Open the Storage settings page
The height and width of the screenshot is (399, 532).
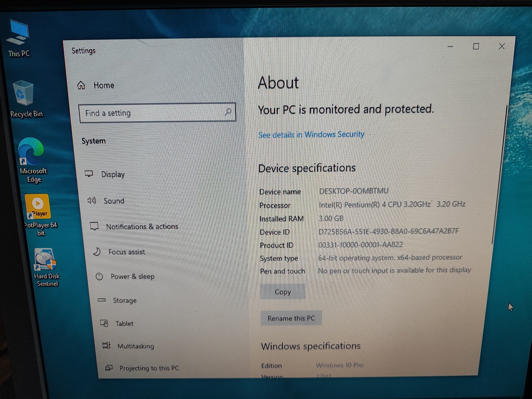[x=125, y=300]
